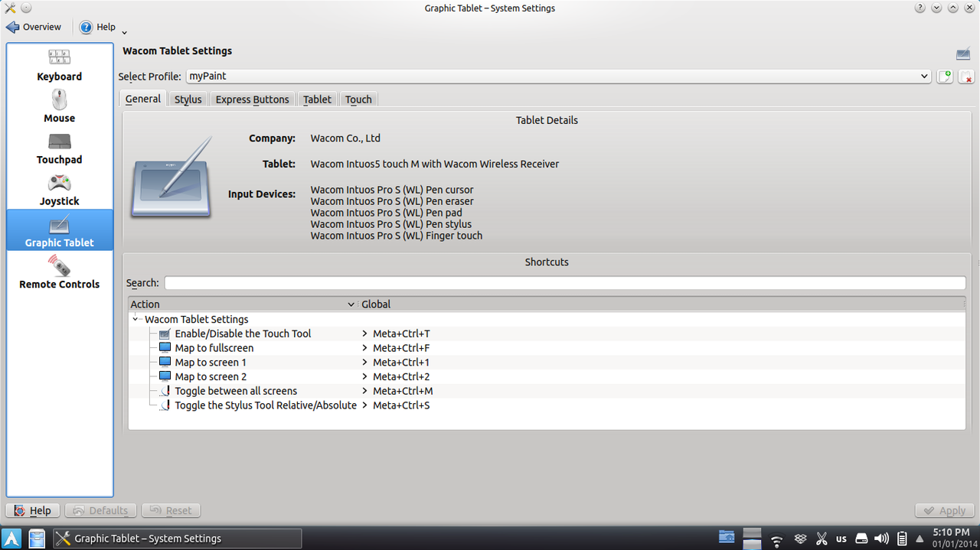This screenshot has width=980, height=550.
Task: Open the Remote Controls module
Action: tap(59, 272)
